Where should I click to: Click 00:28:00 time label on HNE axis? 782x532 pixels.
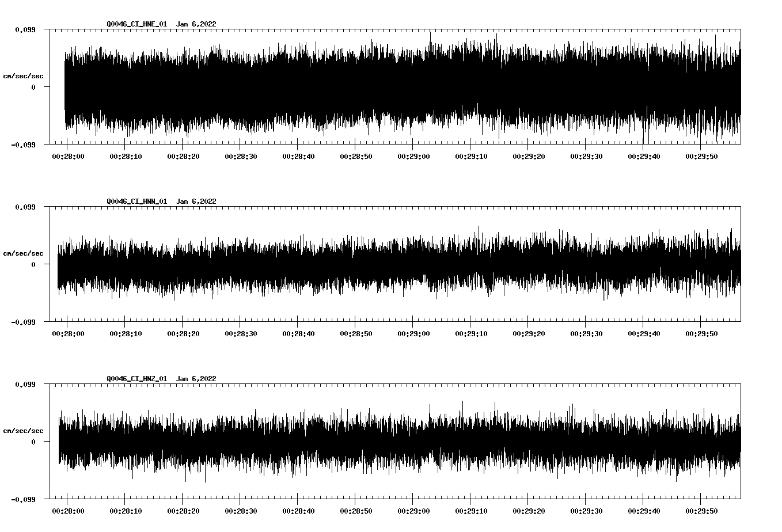pyautogui.click(x=68, y=157)
